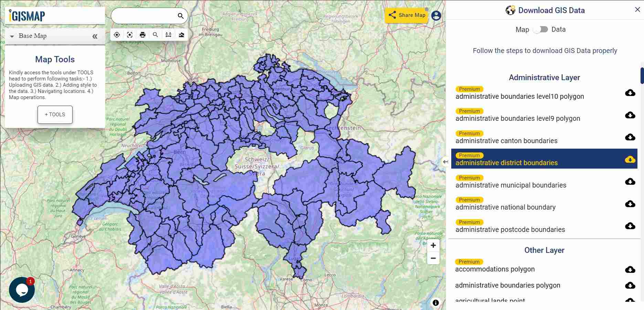Click the side panel collapse arrow on map edge
The height and width of the screenshot is (310, 644).
tap(446, 161)
